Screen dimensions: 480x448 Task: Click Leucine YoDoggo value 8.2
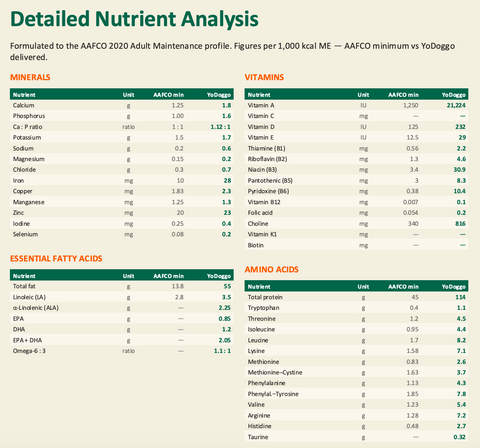coord(461,340)
